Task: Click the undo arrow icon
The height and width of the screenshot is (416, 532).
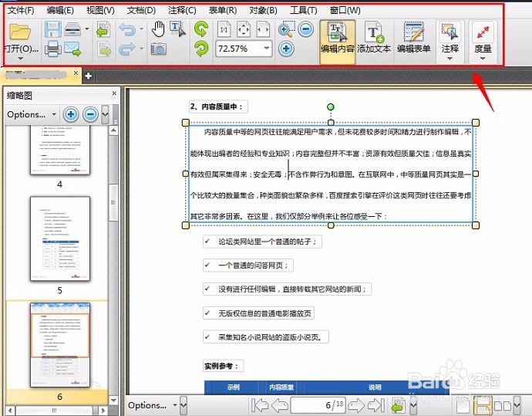Action: (127, 29)
